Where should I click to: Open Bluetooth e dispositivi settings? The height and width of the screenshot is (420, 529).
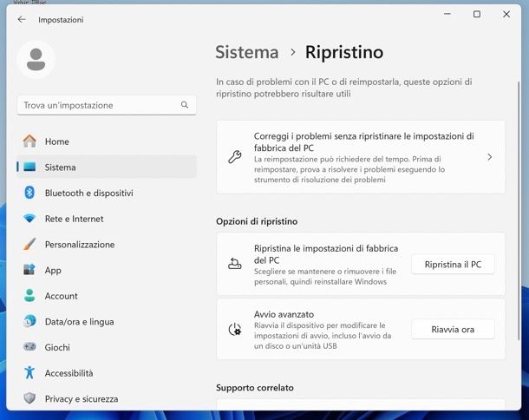107,193
